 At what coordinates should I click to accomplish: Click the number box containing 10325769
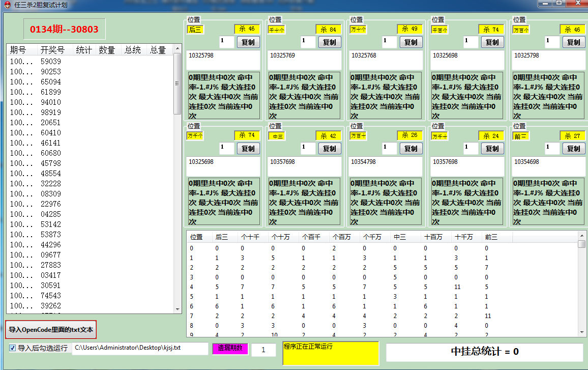click(x=304, y=60)
